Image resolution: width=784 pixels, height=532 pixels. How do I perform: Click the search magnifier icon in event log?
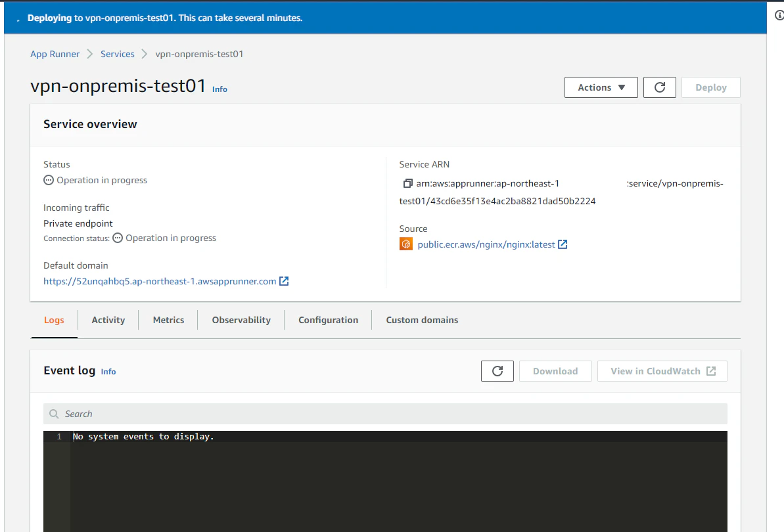(54, 414)
